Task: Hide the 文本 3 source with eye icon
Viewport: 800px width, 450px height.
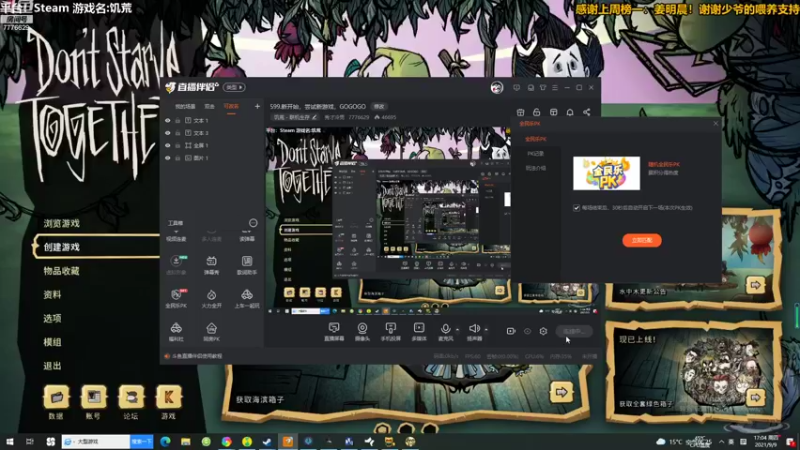Action: pos(167,133)
